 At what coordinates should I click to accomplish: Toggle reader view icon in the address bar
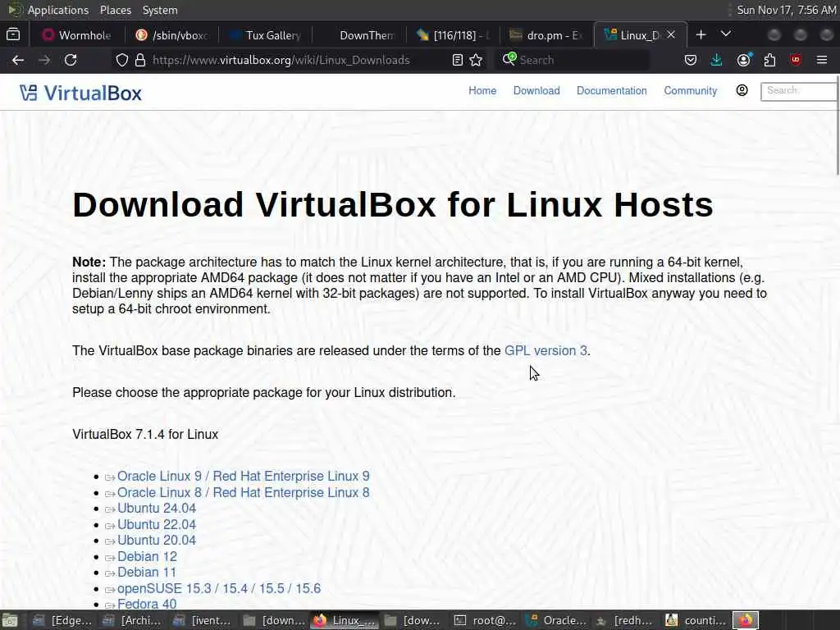click(458, 60)
